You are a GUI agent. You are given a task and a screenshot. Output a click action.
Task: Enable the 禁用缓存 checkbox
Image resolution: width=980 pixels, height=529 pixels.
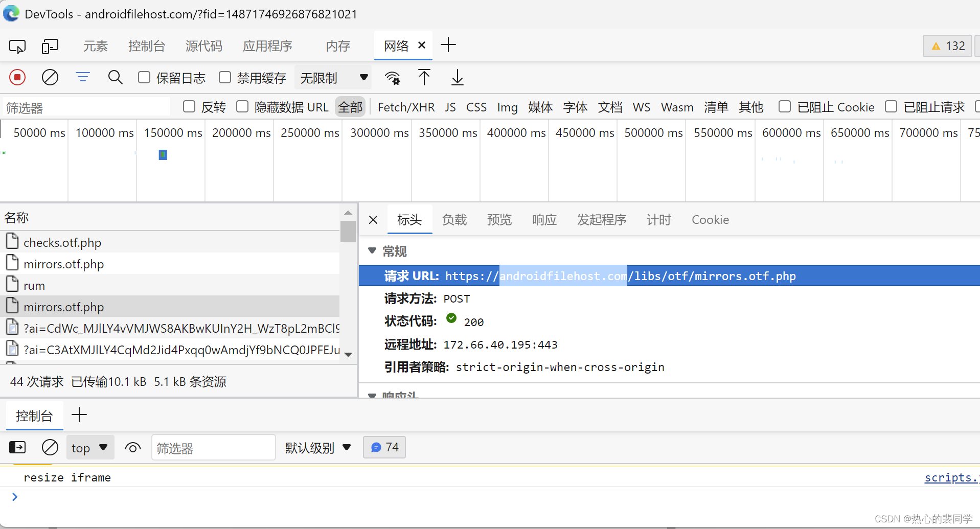(225, 77)
